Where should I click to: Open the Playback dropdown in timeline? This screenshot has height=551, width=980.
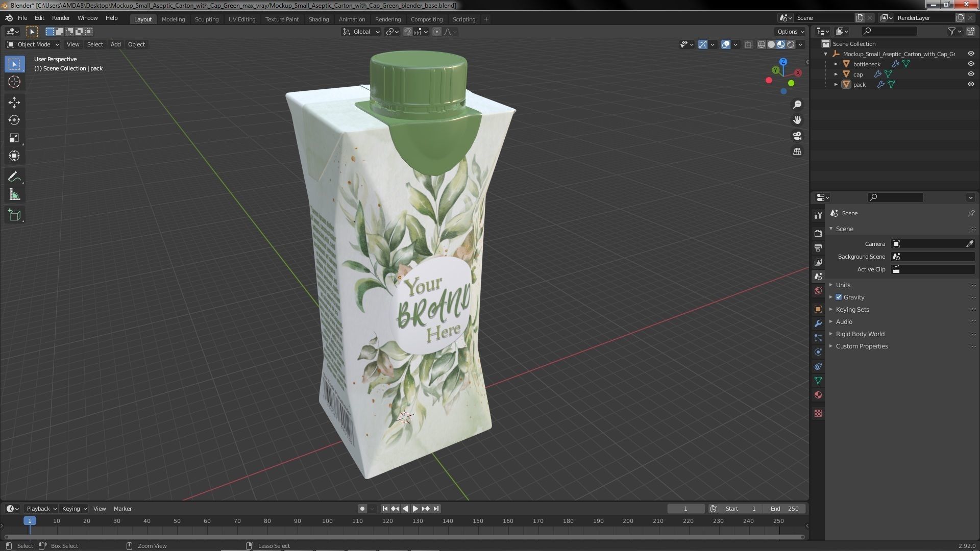click(x=41, y=509)
